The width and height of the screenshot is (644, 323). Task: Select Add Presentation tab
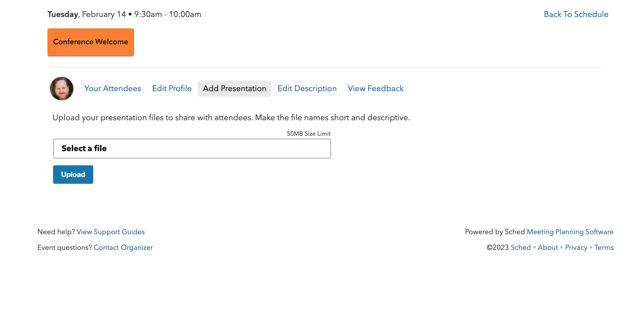click(234, 89)
